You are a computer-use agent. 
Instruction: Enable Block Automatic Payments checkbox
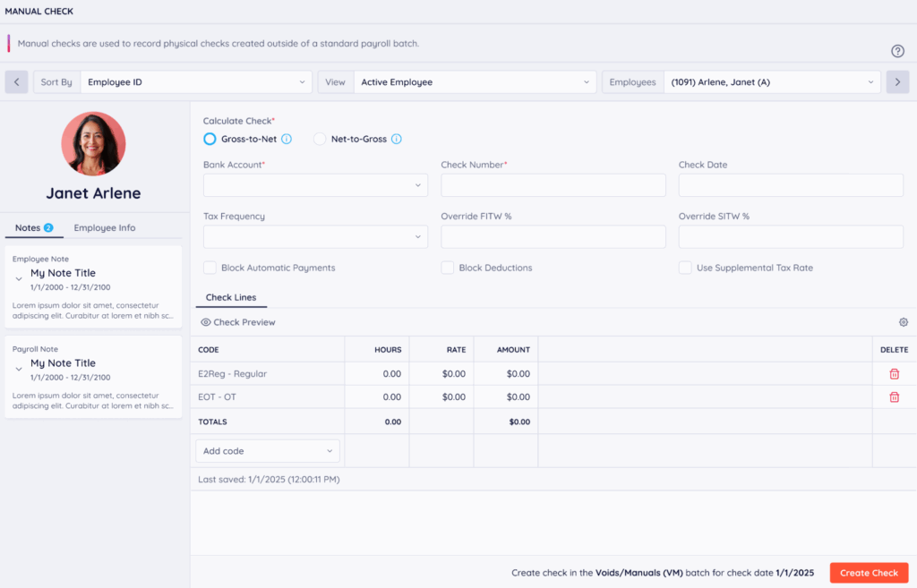(x=210, y=268)
